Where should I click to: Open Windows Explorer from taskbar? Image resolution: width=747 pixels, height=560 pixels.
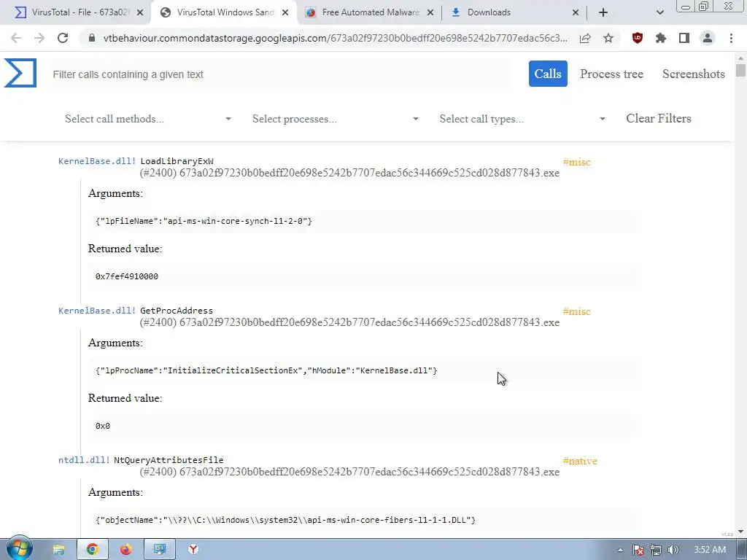58,550
